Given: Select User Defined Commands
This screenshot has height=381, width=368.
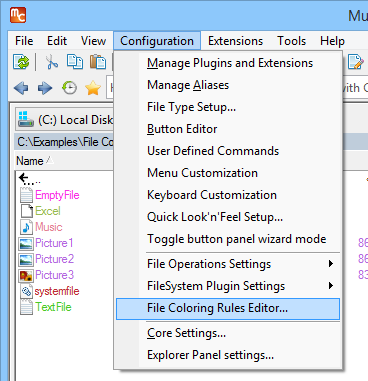Looking at the screenshot, I should click(x=228, y=151).
